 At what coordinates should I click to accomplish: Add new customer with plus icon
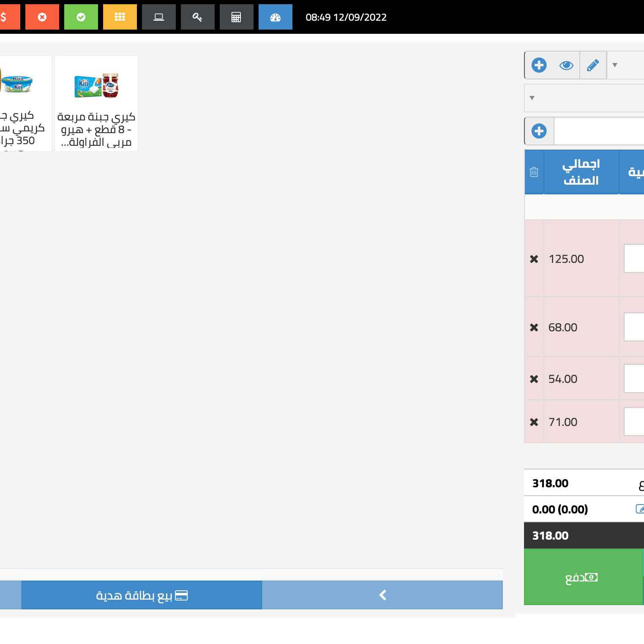pyautogui.click(x=539, y=65)
